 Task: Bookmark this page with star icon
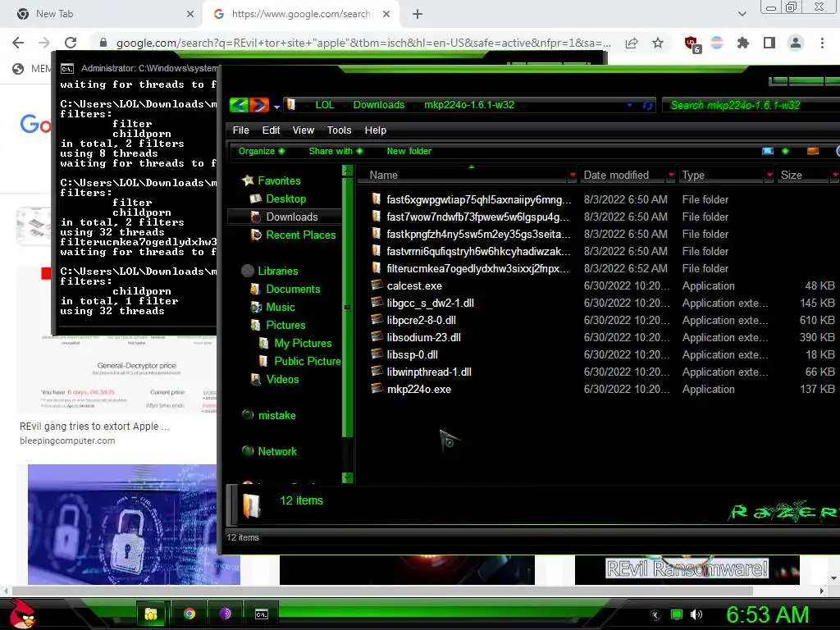point(658,43)
